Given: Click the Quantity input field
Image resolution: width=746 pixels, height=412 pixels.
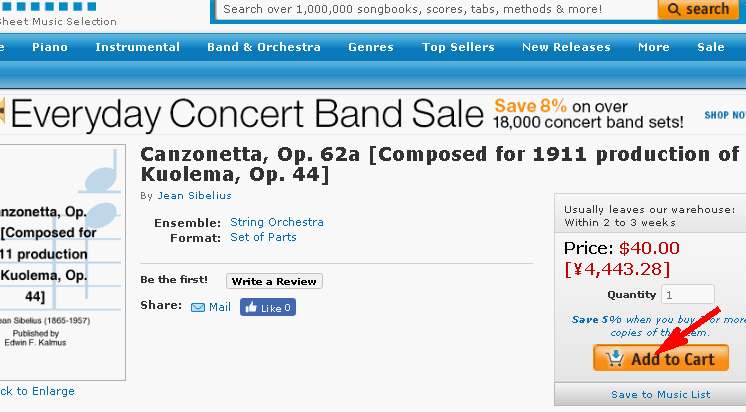Looking at the screenshot, I should coord(687,295).
